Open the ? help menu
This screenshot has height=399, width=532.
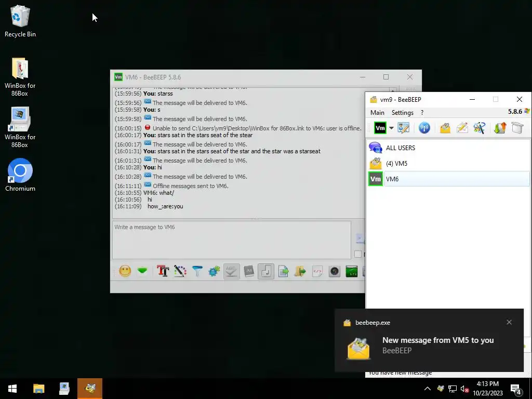(422, 113)
